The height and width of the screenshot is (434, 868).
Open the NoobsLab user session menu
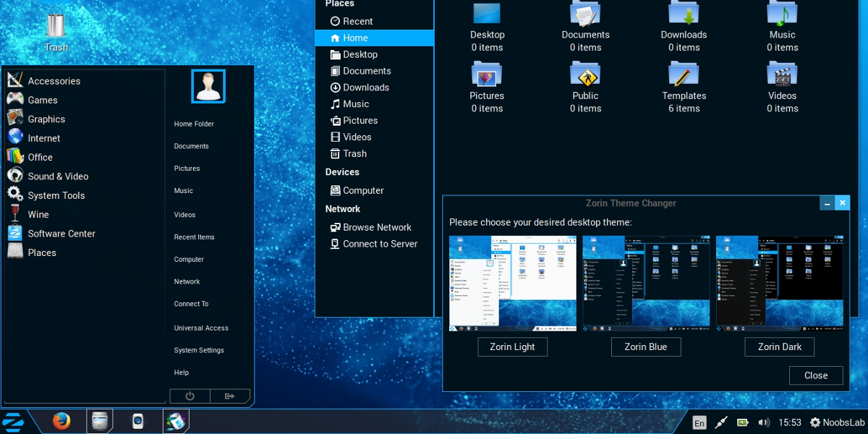837,422
